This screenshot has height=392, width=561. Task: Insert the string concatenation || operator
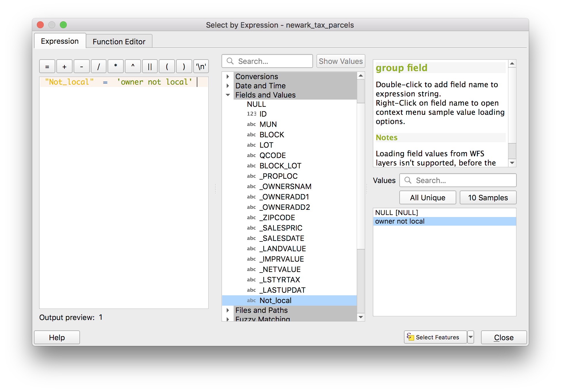point(150,66)
